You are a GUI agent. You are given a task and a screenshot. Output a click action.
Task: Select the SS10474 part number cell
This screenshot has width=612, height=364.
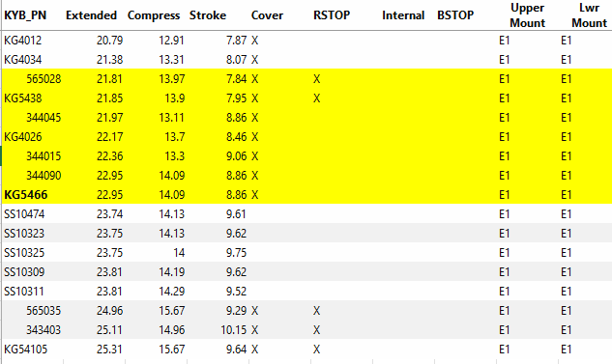click(24, 214)
